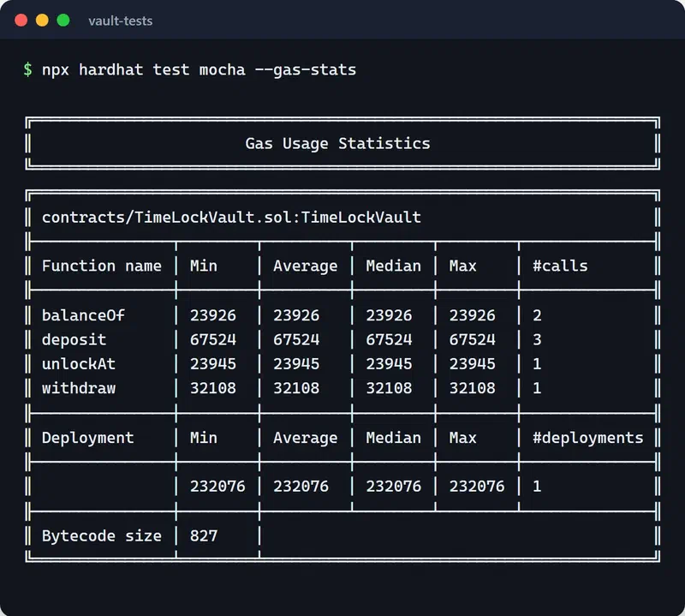Click the green $ prompt symbol
685x616 pixels.
pos(27,69)
